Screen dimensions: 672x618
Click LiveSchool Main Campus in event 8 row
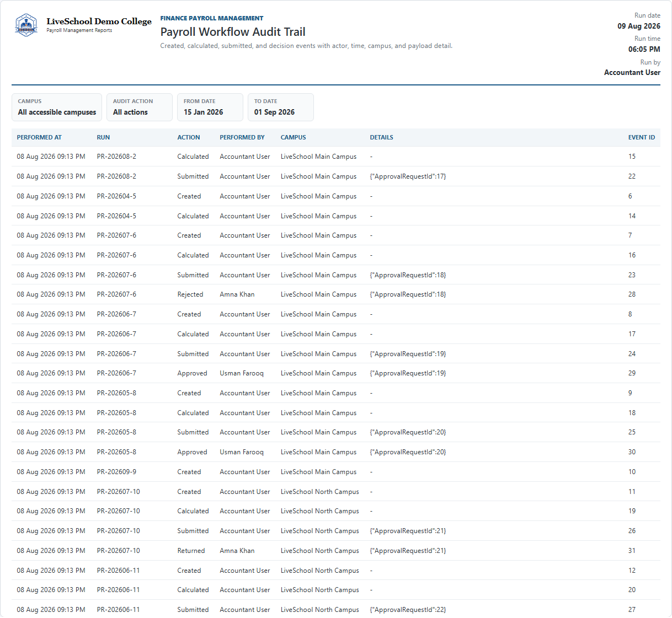pos(319,314)
